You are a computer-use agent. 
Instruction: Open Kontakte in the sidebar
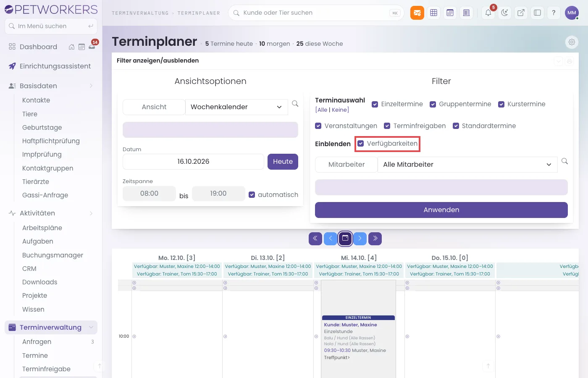(36, 100)
